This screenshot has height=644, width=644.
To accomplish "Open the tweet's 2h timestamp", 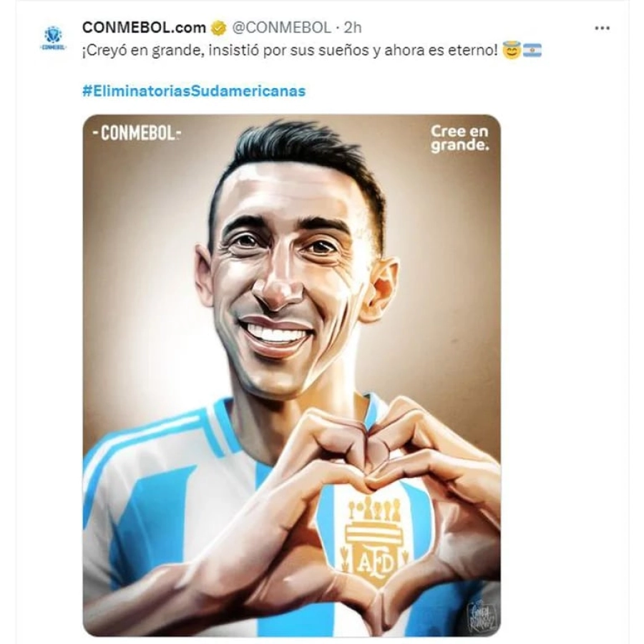I will 352,27.
